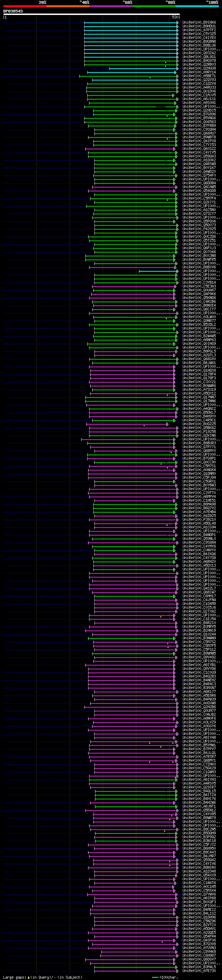The image size is (222, 980).
Task: Select the UniRef100_A5DX13 label
Action: tap(199, 565)
